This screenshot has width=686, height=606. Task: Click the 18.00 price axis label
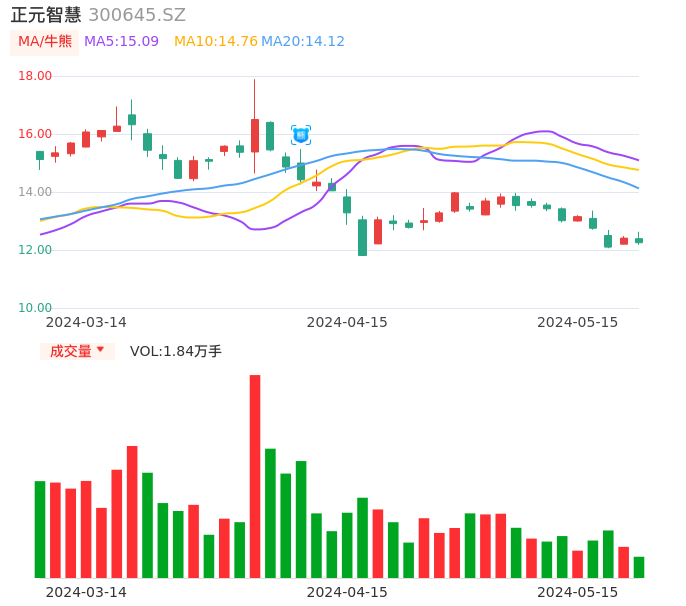(35, 76)
